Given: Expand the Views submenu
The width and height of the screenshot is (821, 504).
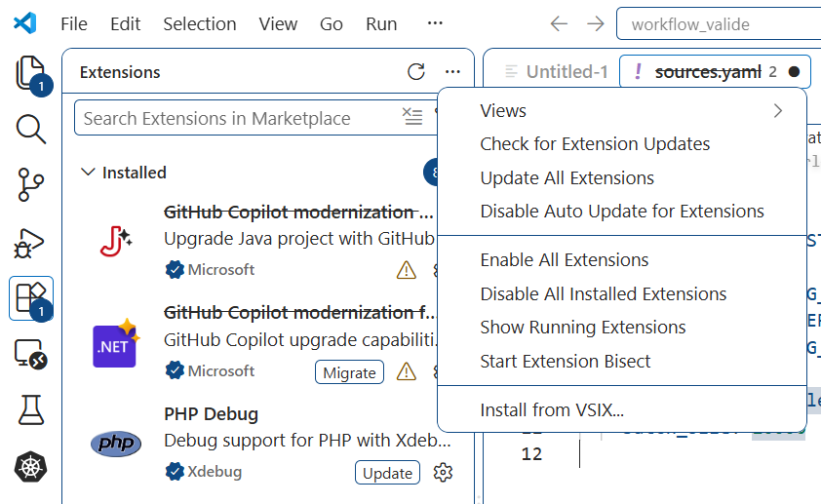Looking at the screenshot, I should click(621, 110).
